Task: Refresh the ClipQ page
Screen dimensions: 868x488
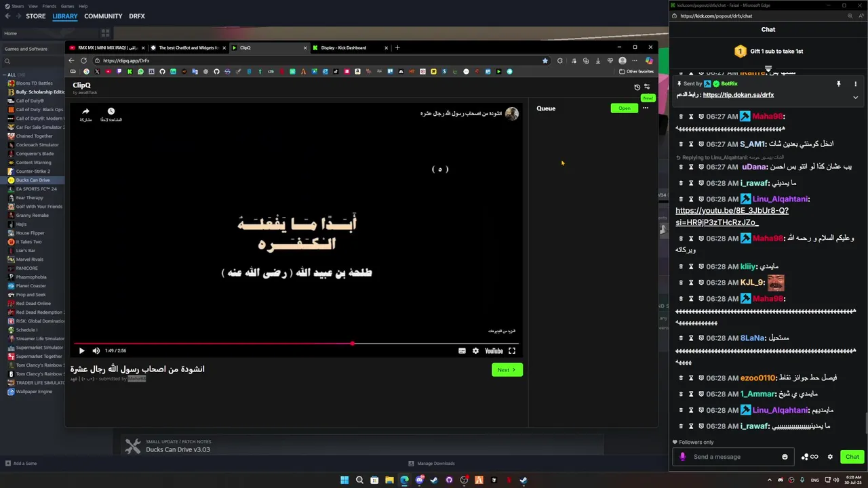Action: coord(83,60)
